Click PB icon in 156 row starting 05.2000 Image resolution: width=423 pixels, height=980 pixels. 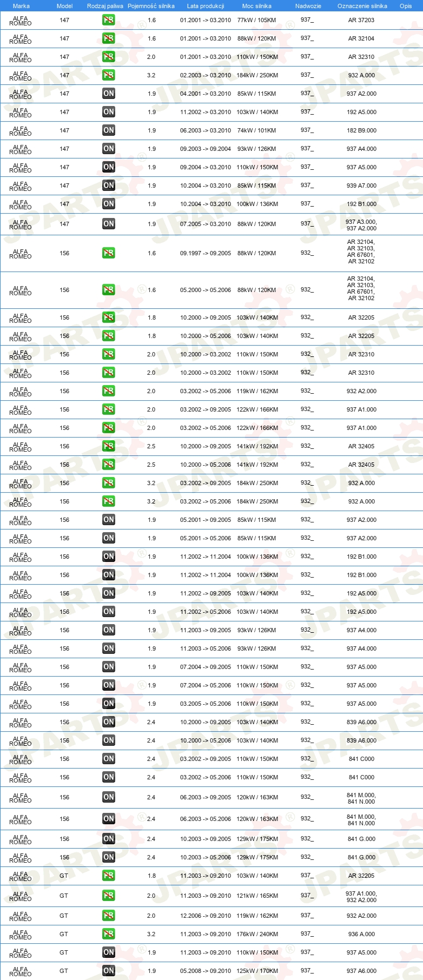pos(109,290)
